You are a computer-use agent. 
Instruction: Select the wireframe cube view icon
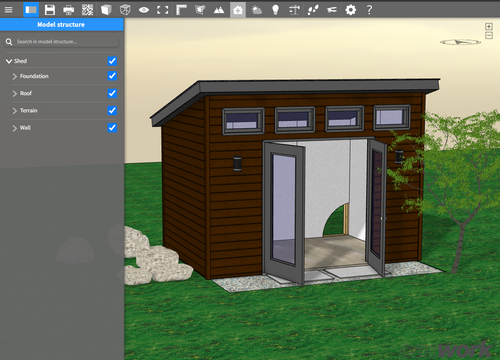click(x=125, y=10)
